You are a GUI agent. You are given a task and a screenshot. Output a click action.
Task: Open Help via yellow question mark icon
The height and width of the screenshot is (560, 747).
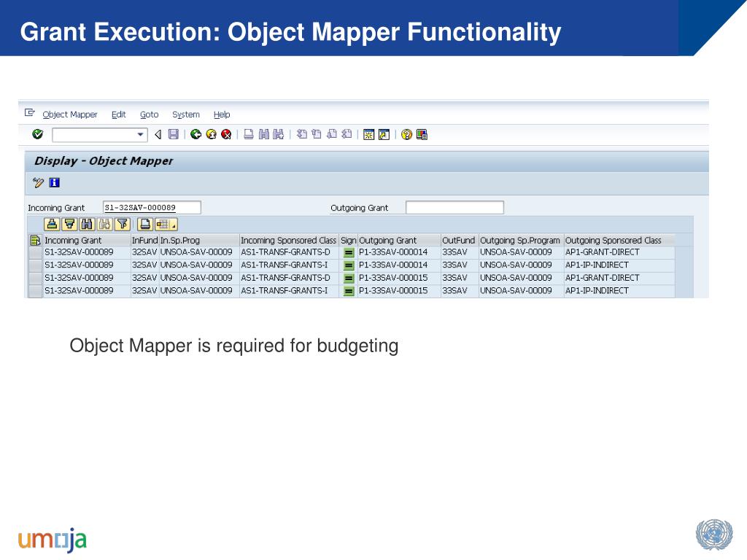406,134
